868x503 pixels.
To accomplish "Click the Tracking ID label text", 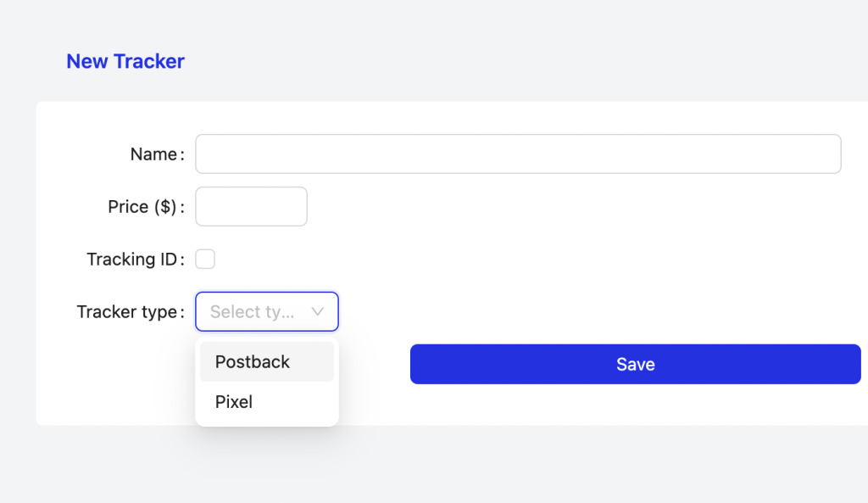I will pyautogui.click(x=131, y=260).
